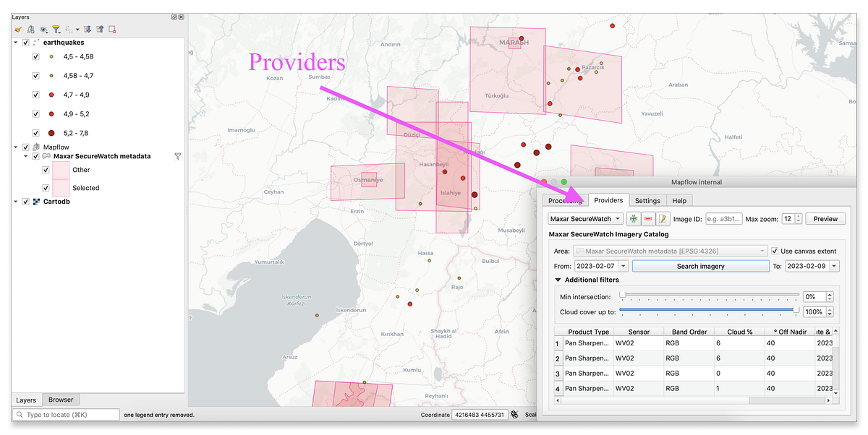This screenshot has height=435, width=868.
Task: Select the Add Group icon in Layers panel
Action: click(x=31, y=29)
